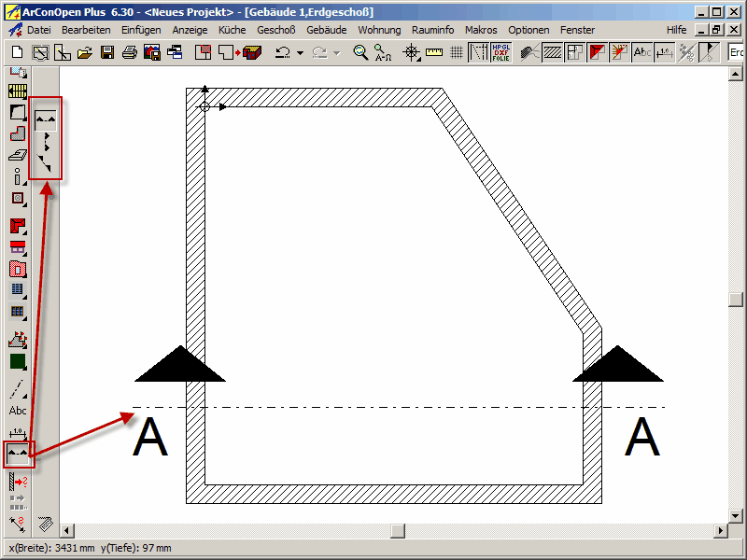The image size is (747, 560).
Task: Select the diagonal section line variant
Action: (x=46, y=165)
